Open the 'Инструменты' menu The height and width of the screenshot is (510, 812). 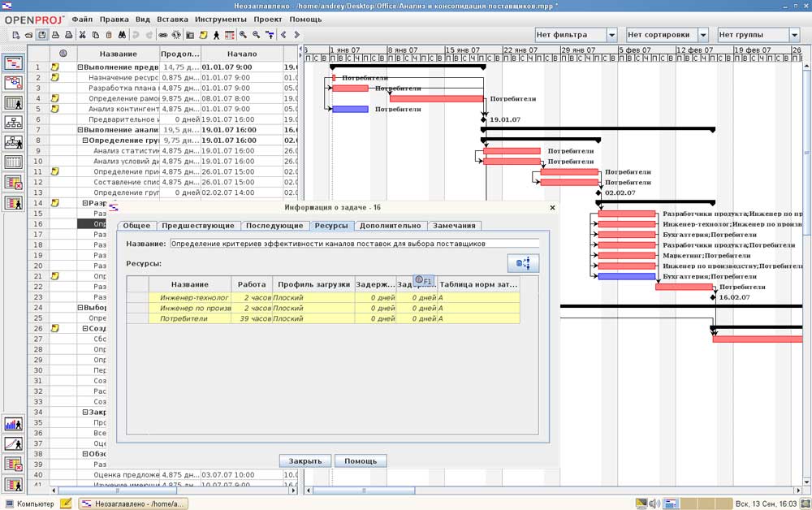click(221, 19)
